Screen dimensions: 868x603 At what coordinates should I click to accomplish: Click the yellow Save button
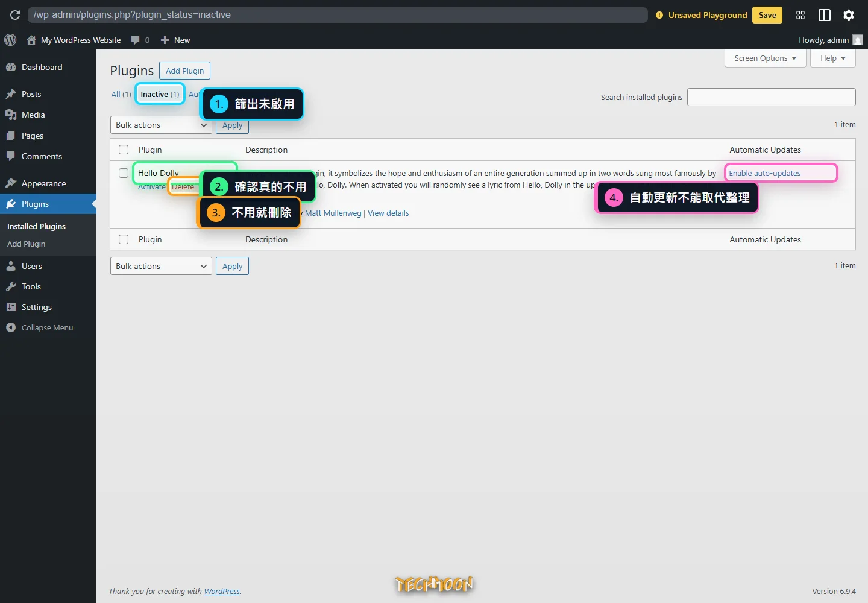767,15
